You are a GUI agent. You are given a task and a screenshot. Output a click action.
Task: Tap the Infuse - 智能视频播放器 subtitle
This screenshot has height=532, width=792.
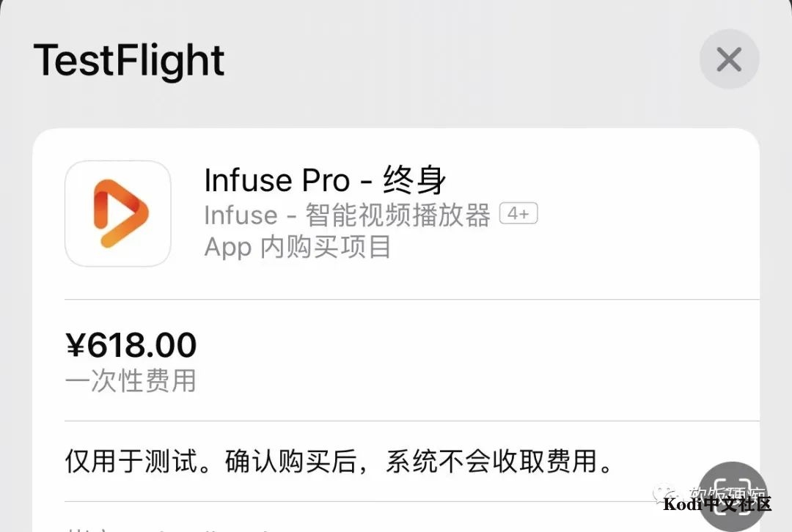(x=347, y=215)
